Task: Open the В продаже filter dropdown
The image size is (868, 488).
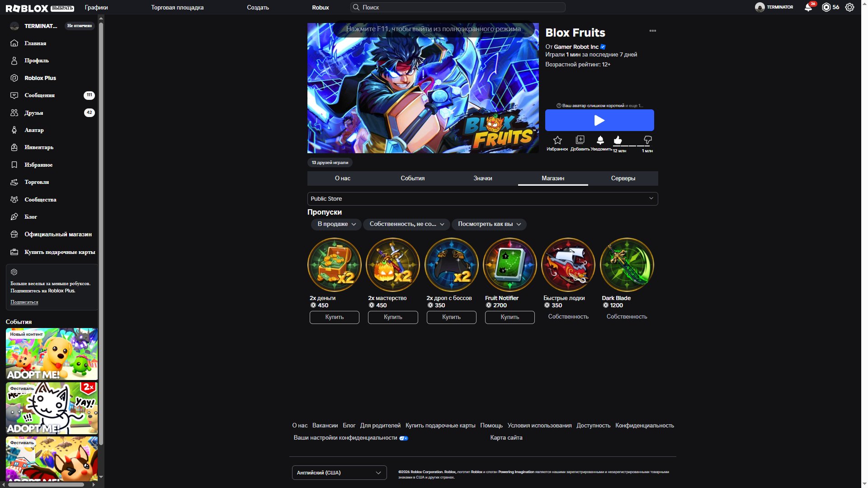Action: click(x=336, y=224)
